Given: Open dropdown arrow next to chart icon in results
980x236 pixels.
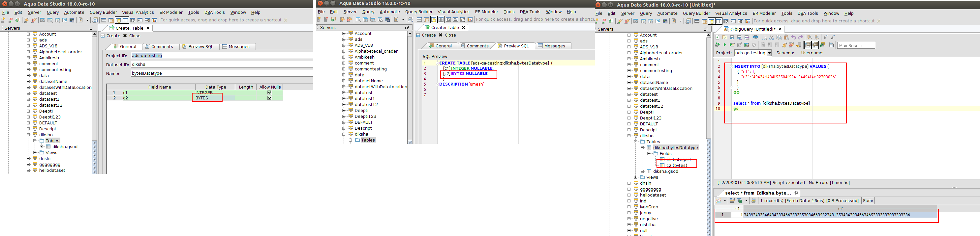Looking at the screenshot, I should [725, 201].
